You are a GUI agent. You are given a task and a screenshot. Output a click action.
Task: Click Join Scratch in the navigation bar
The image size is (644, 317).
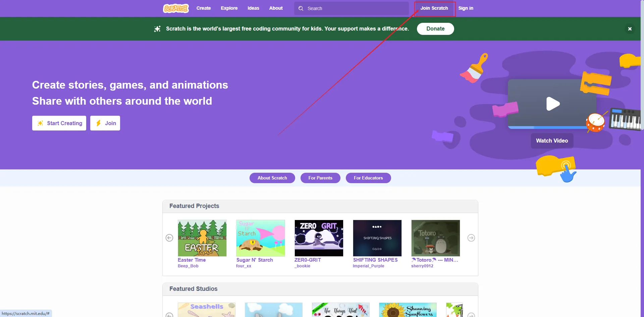434,8
